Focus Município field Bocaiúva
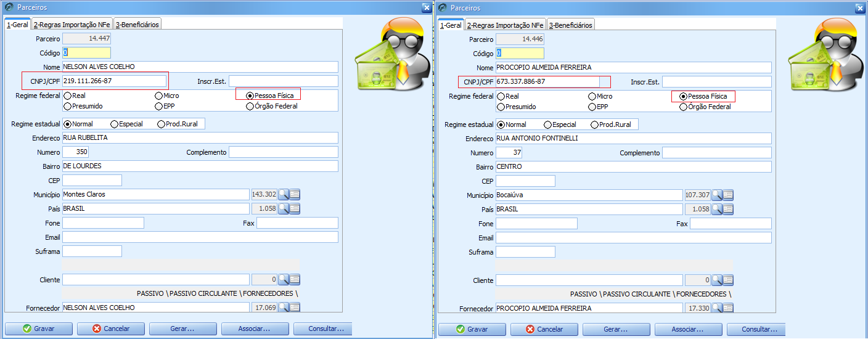The height and width of the screenshot is (339, 868). point(589,195)
